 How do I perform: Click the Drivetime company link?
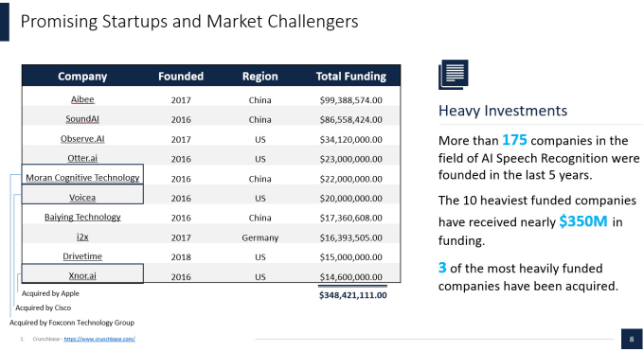pos(82,256)
